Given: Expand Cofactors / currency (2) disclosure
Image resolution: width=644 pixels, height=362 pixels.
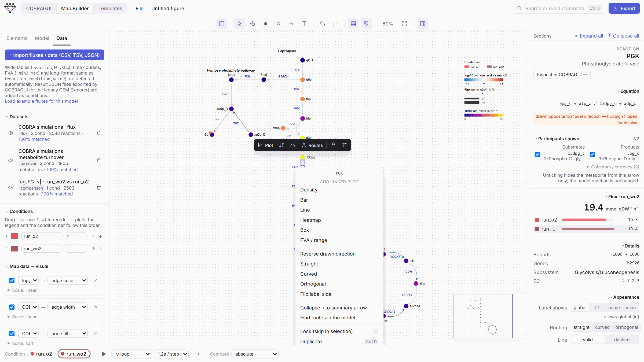Looking at the screenshot, I should (613, 167).
